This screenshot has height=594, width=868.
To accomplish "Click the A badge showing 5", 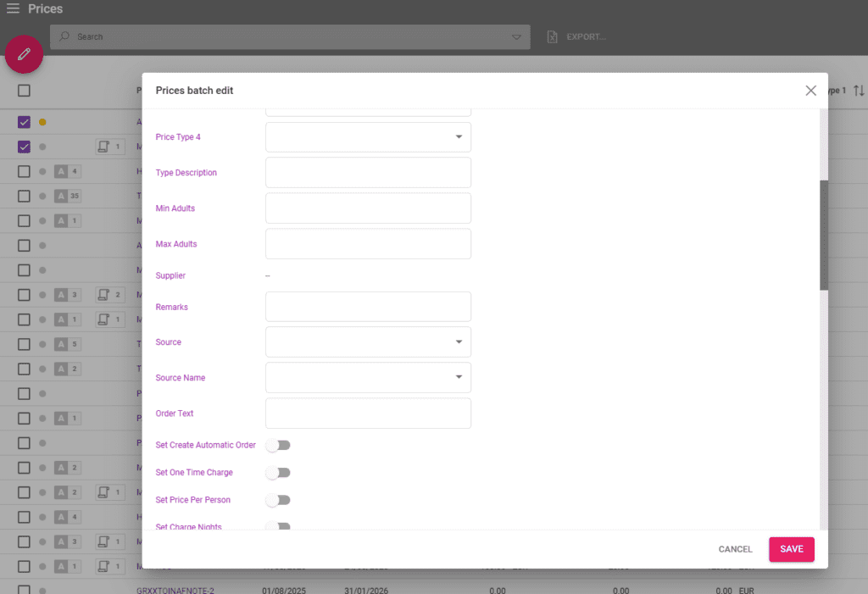I will 68,344.
